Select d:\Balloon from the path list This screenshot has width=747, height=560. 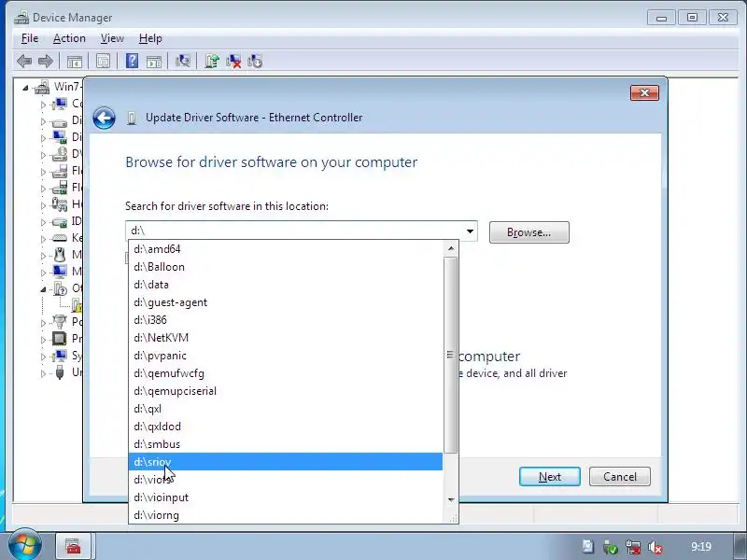[286, 267]
